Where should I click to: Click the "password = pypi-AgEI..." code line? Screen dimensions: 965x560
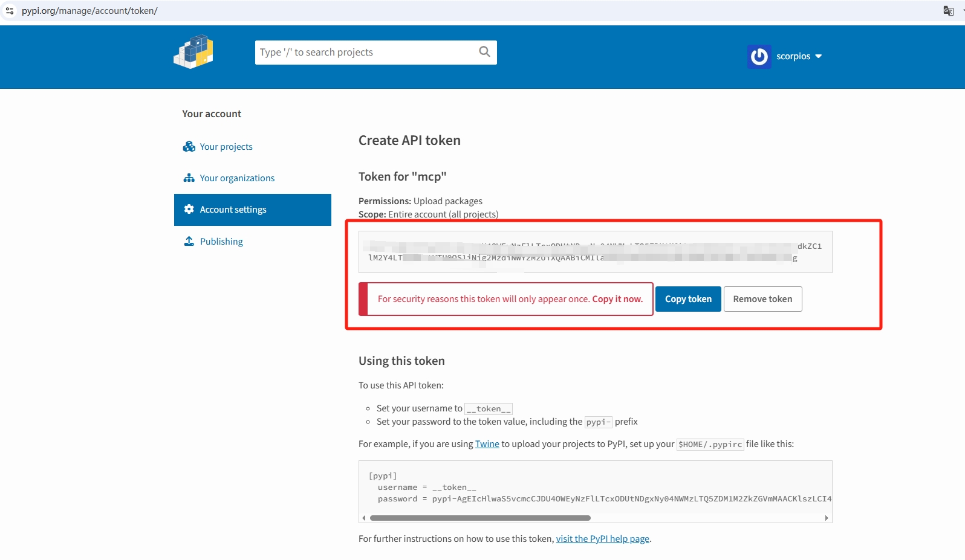605,499
